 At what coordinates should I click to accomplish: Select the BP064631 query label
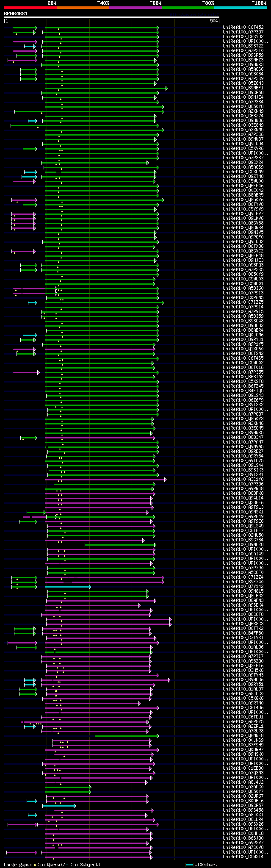16,14
